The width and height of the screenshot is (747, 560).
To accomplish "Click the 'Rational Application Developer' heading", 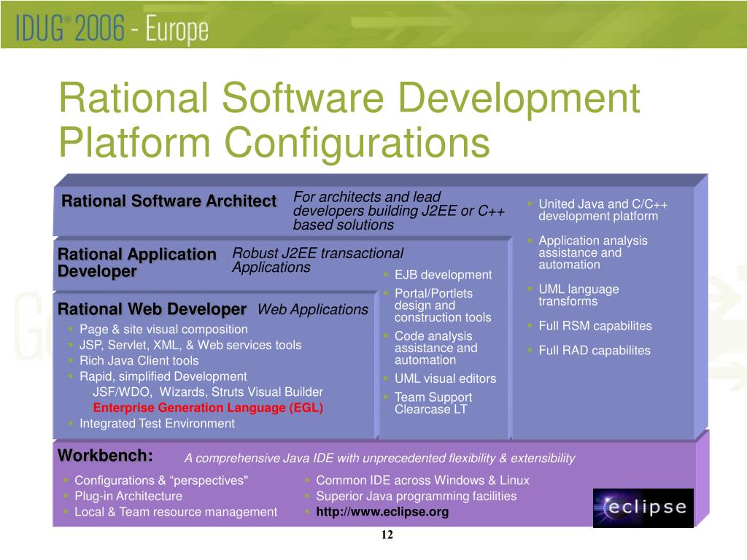I will point(136,262).
